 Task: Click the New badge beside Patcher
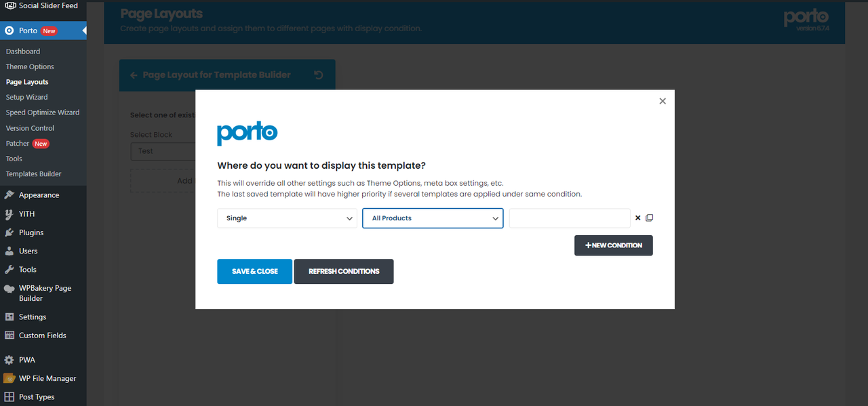(x=41, y=144)
